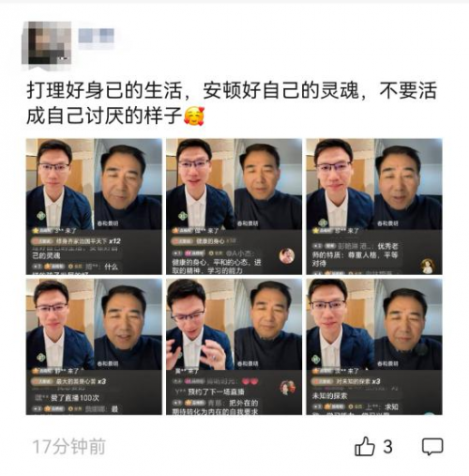The height and width of the screenshot is (476, 469).
Task: Tap the thumbs-up like icon
Action: (365, 446)
